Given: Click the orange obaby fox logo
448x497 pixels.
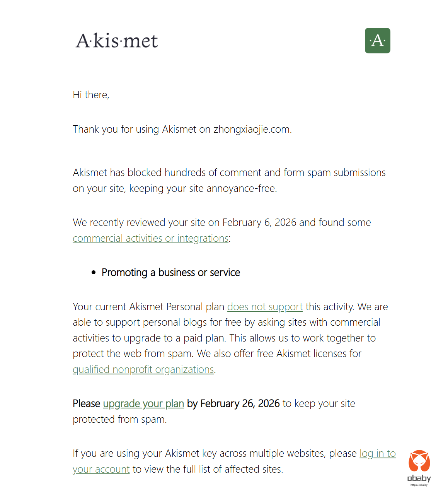Looking at the screenshot, I should pos(419,461).
